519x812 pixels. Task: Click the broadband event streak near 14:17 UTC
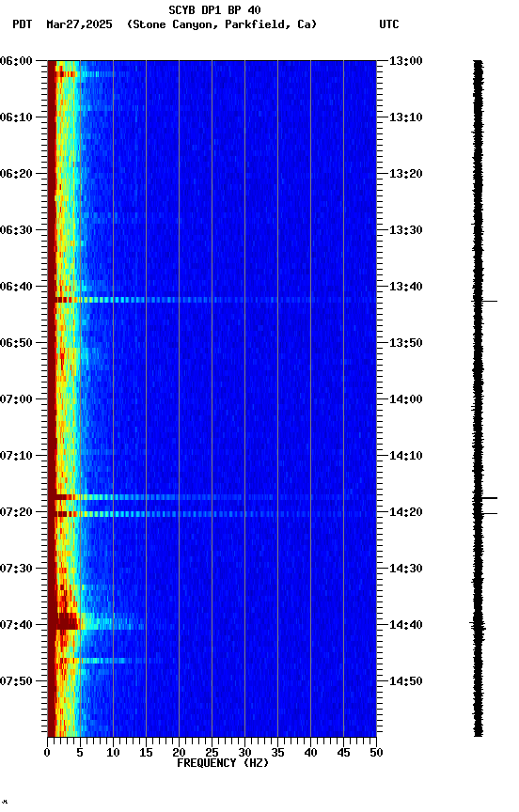tap(212, 497)
